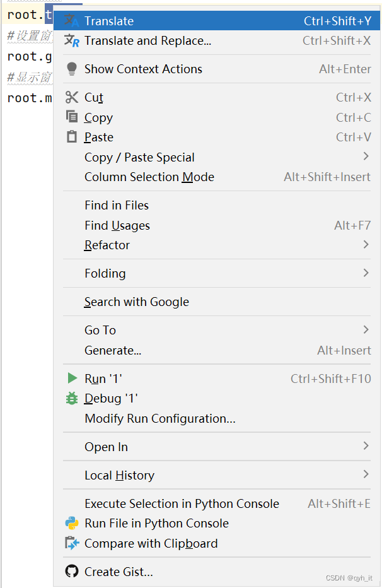This screenshot has width=382, height=588.
Task: Click the Translate and Replace icon
Action: click(x=71, y=41)
